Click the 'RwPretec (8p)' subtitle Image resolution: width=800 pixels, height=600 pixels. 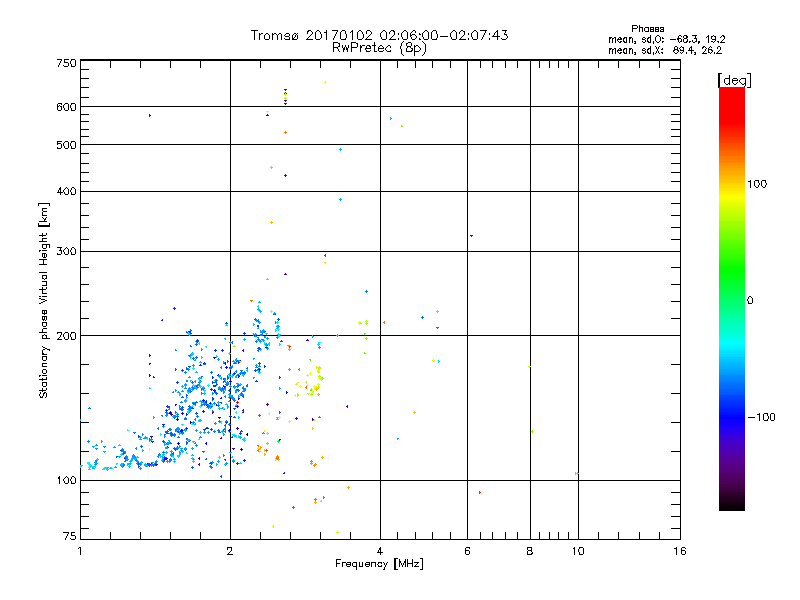pyautogui.click(x=379, y=48)
